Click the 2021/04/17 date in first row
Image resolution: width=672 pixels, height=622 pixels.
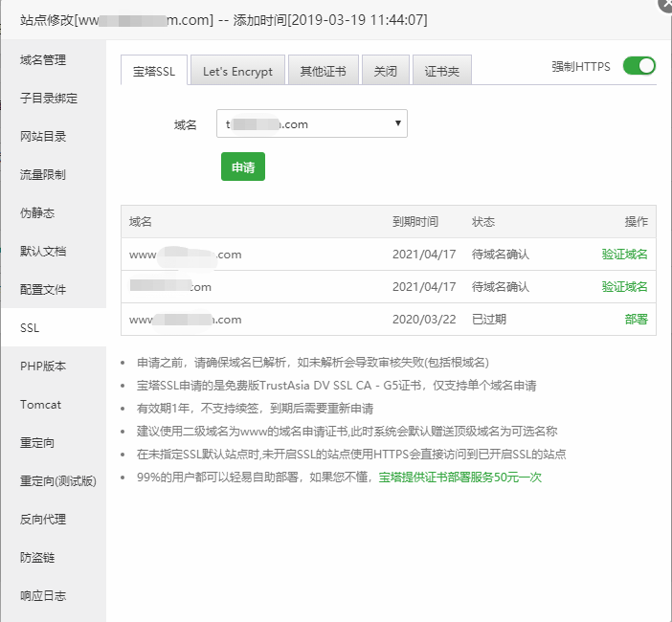[424, 254]
